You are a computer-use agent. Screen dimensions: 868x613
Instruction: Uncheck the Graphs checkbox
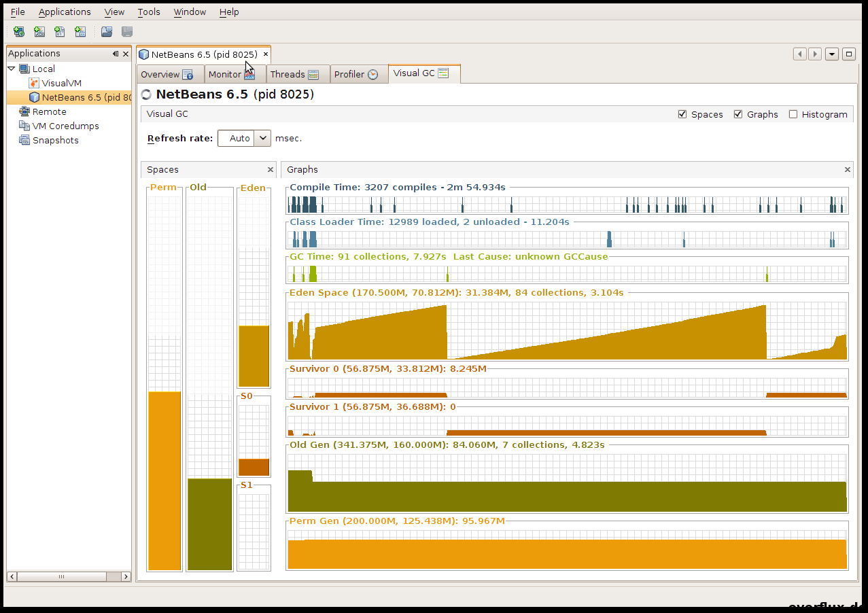[738, 114]
